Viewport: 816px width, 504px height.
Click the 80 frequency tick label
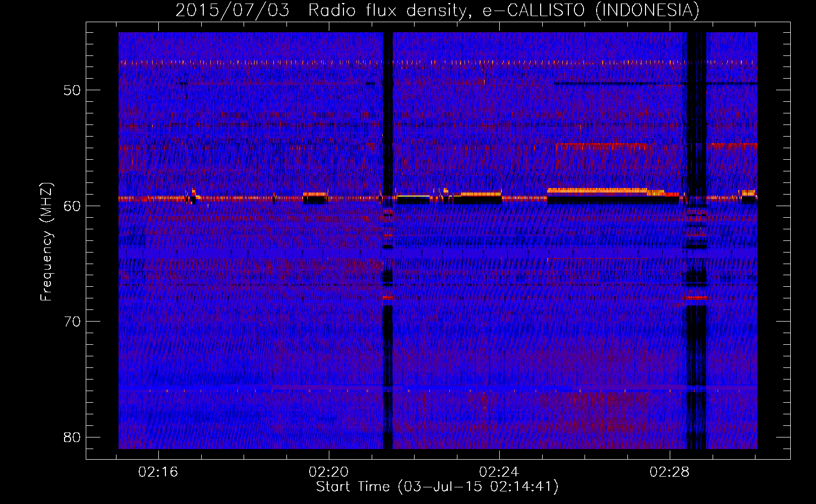tap(72, 437)
